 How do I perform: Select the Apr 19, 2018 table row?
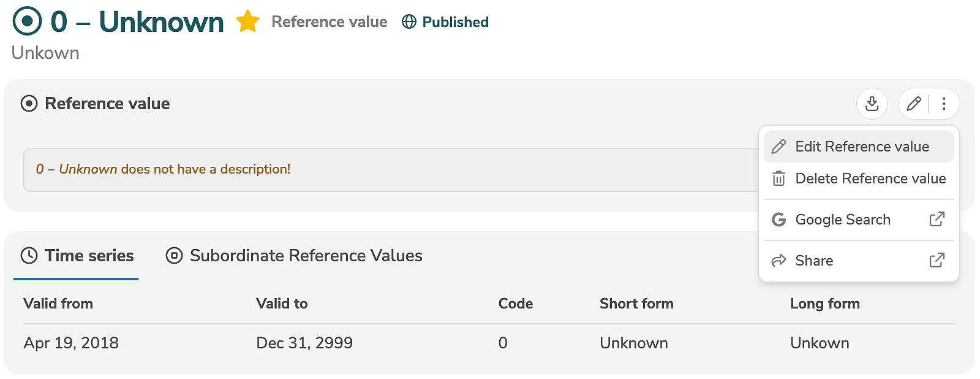[x=71, y=343]
